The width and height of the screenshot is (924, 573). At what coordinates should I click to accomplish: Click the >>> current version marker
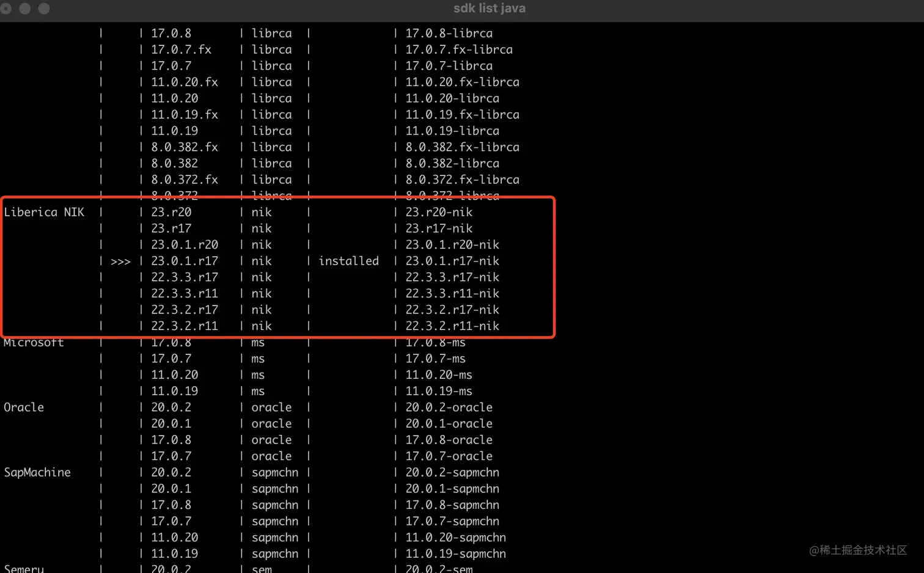(x=120, y=260)
